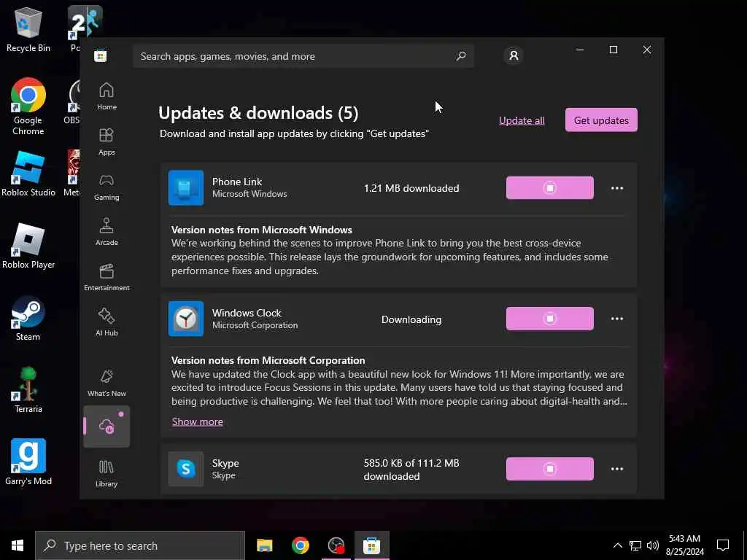Click the taskbar clock and date
The height and width of the screenshot is (560, 747).
click(x=684, y=545)
